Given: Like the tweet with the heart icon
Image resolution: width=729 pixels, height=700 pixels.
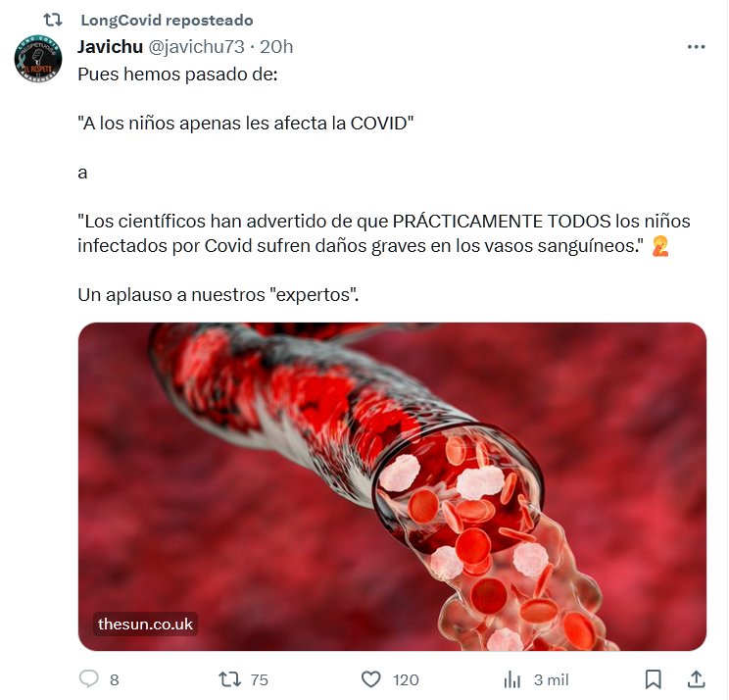Looking at the screenshot, I should (x=371, y=679).
